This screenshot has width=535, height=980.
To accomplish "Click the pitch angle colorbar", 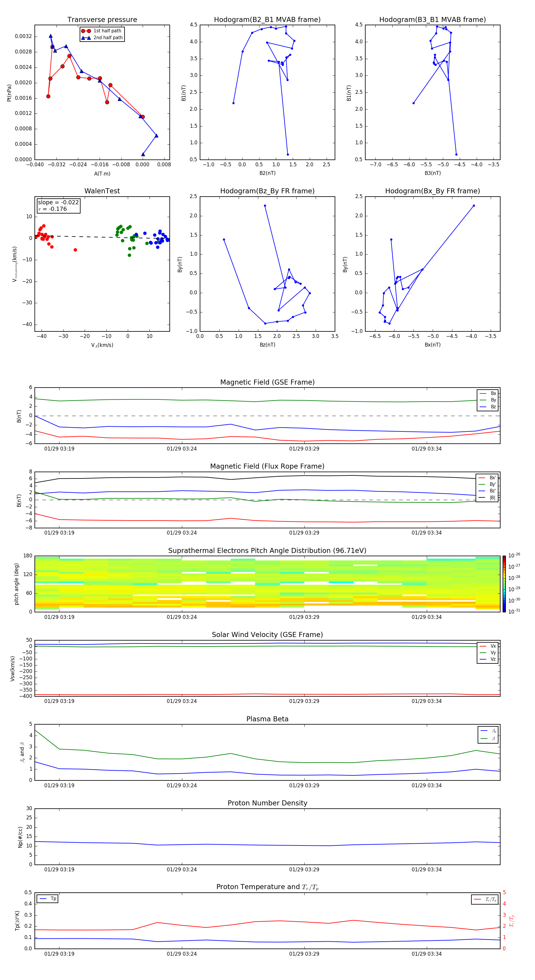I will click(x=504, y=584).
